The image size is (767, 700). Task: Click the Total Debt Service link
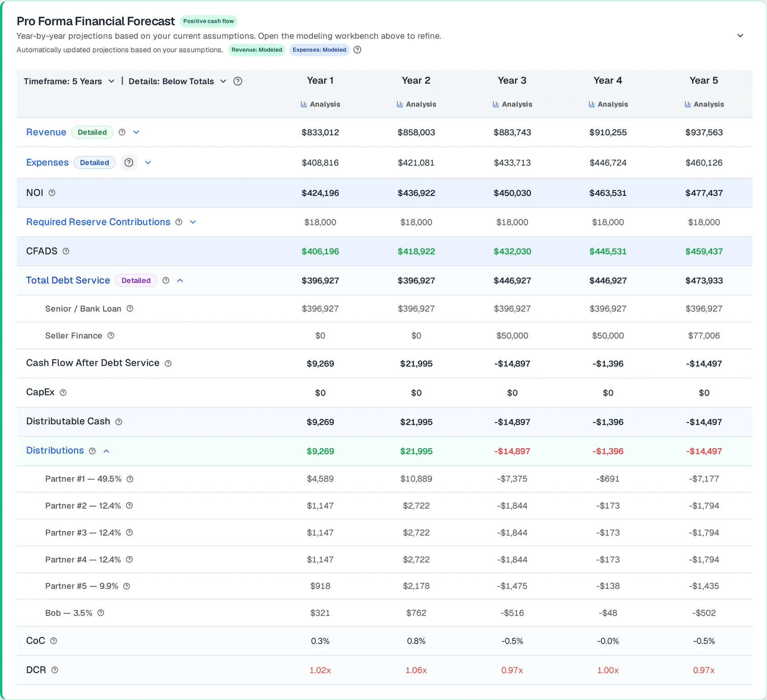point(68,280)
